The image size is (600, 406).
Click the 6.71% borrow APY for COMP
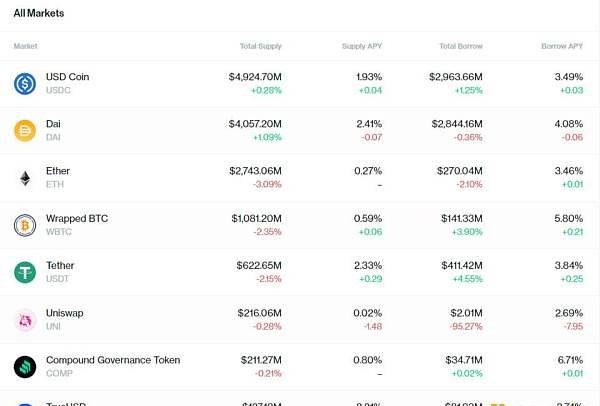571,360
